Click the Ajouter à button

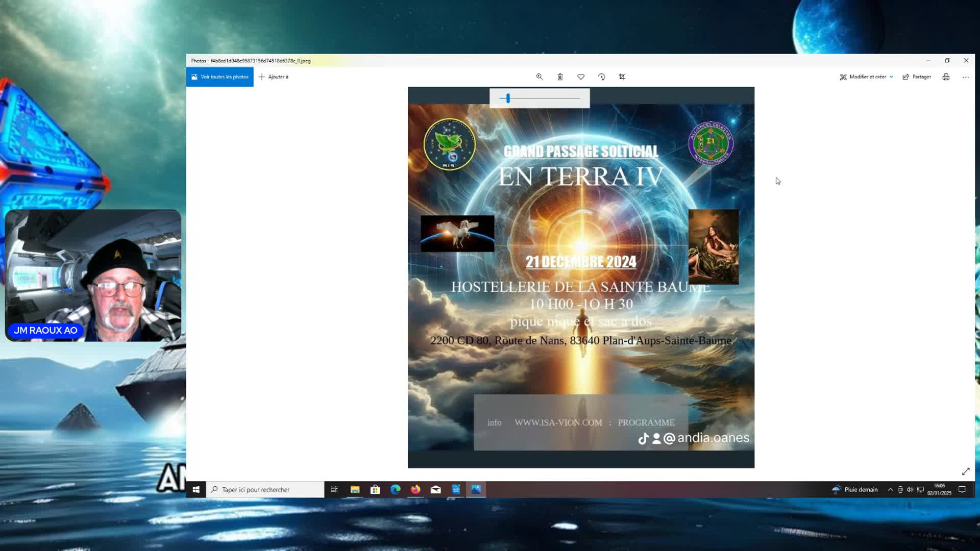coord(274,77)
